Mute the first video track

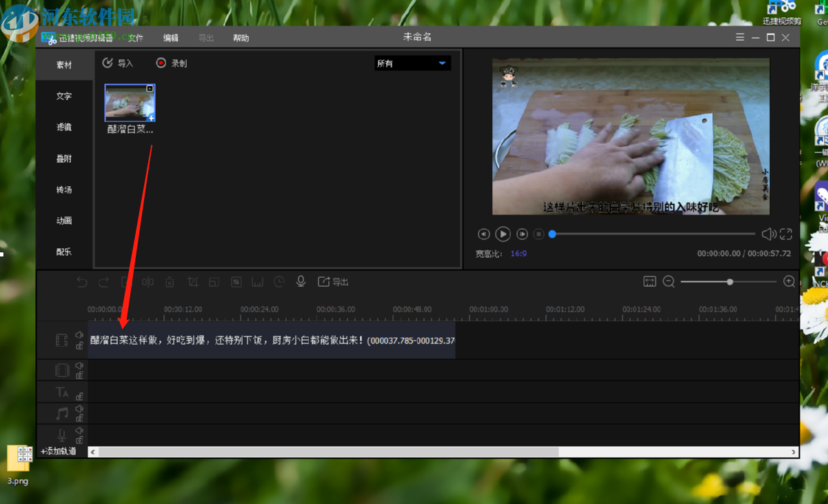coord(79,335)
